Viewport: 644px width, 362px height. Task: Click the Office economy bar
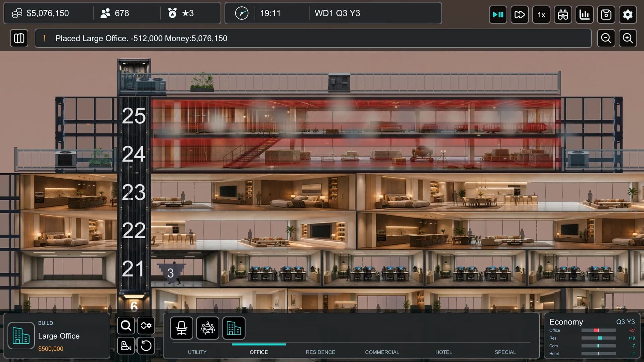tap(598, 330)
